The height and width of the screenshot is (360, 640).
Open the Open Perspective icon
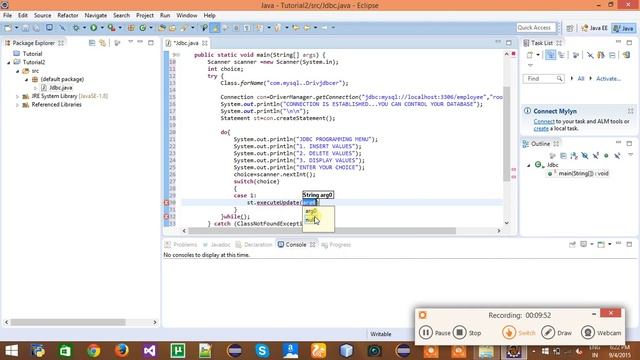tap(570, 28)
